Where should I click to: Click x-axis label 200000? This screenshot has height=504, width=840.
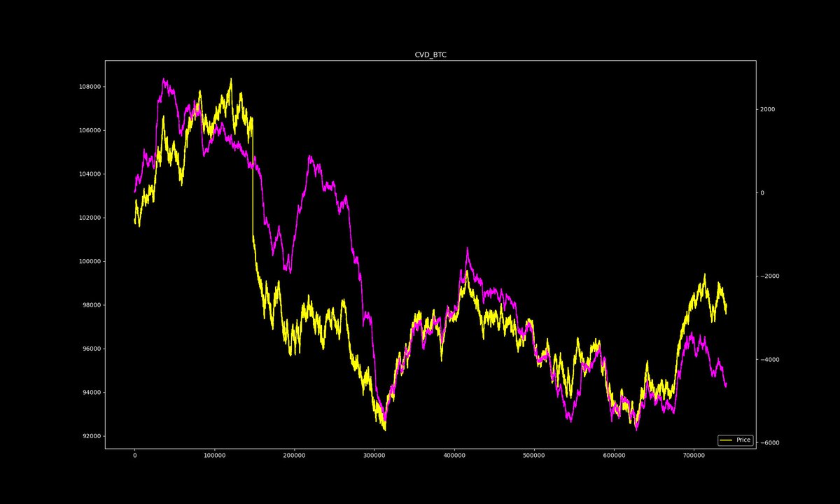(x=295, y=456)
